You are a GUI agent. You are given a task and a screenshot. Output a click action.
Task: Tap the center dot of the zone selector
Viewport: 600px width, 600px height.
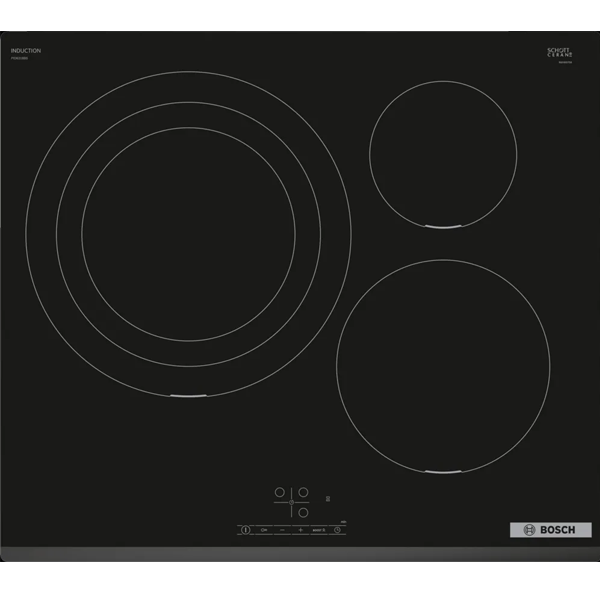pyautogui.click(x=291, y=503)
